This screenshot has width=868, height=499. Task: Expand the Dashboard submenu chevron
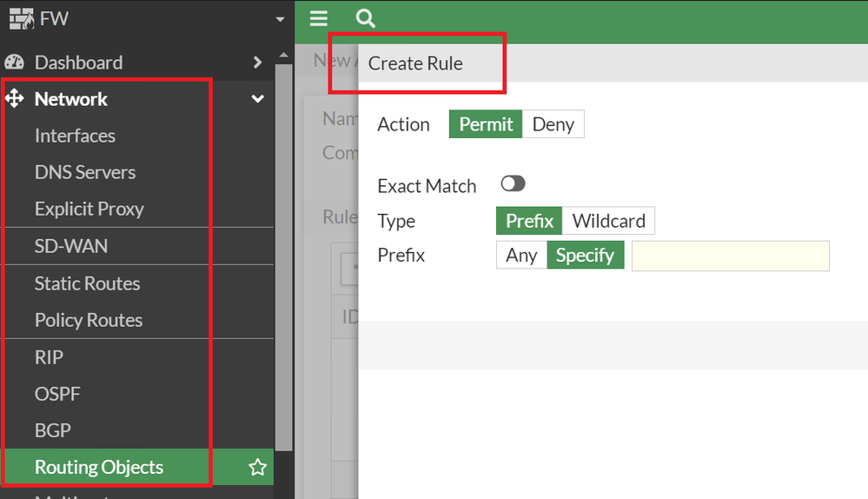point(257,63)
